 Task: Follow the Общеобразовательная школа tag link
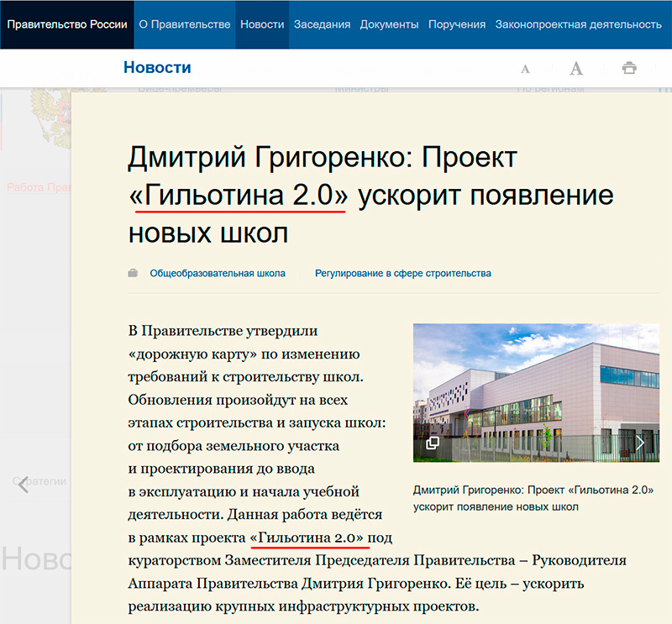(x=218, y=273)
